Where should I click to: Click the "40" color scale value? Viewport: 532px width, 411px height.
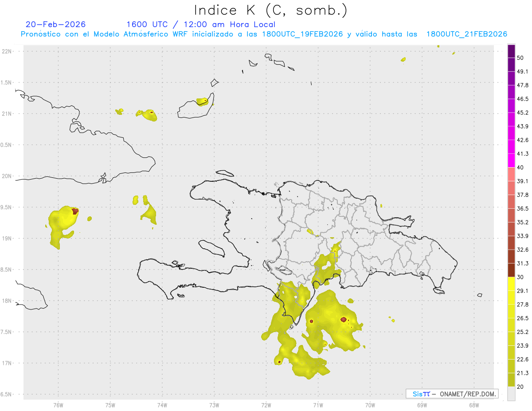click(x=520, y=168)
